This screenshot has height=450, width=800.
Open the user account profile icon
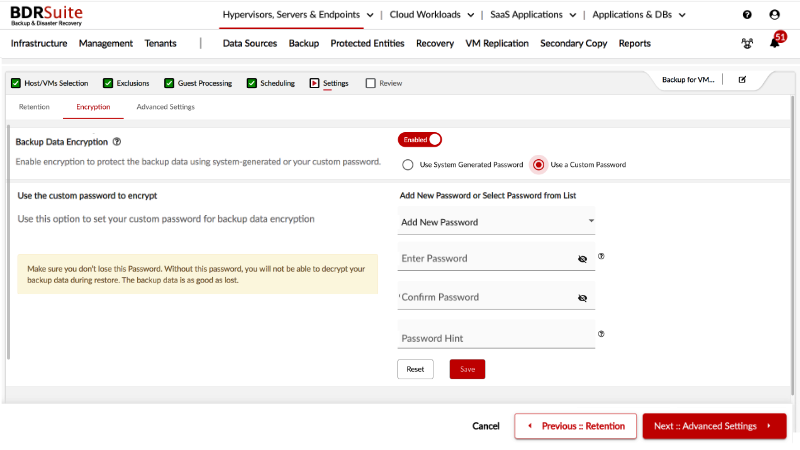click(774, 15)
